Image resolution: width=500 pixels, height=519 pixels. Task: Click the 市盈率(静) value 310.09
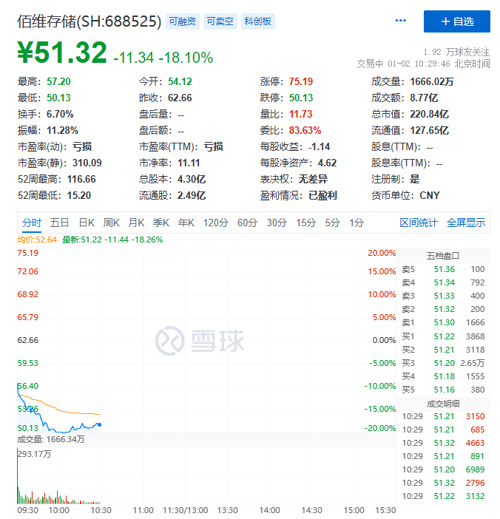[x=87, y=163]
